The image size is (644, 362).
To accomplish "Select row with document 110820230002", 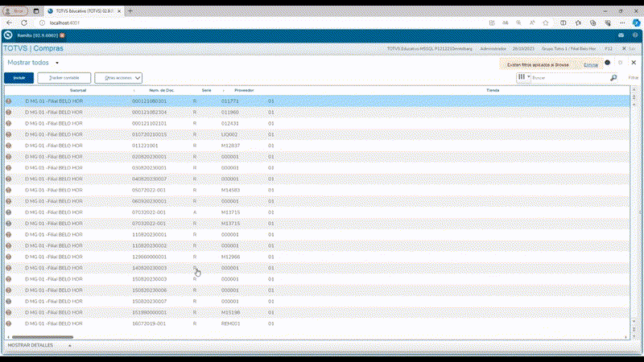I will [317, 246].
